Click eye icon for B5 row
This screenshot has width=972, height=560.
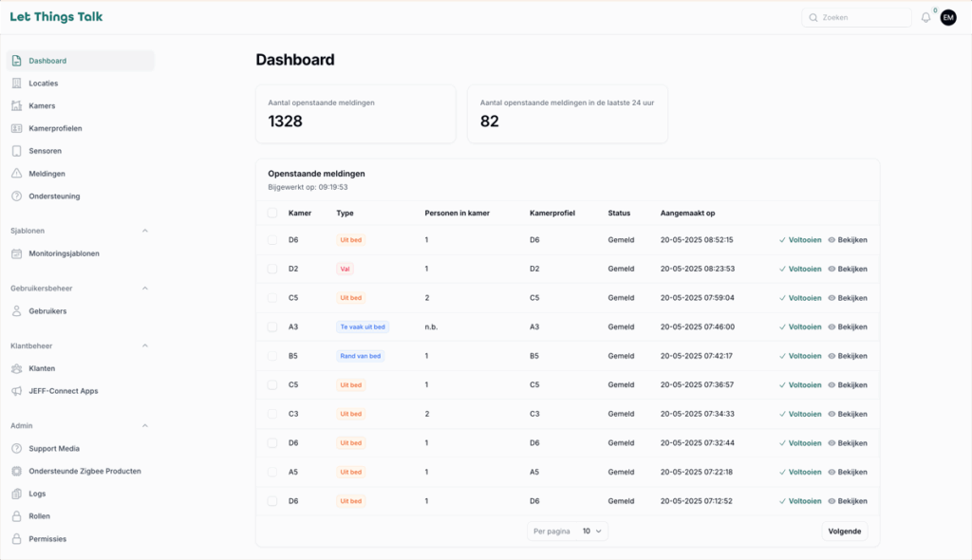tap(832, 356)
